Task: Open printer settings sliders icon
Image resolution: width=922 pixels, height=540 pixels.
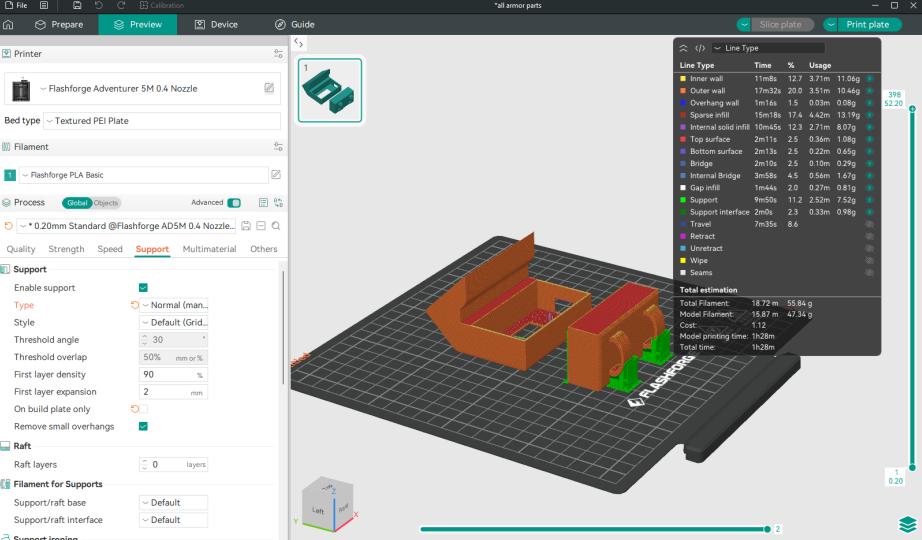Action: click(278, 54)
